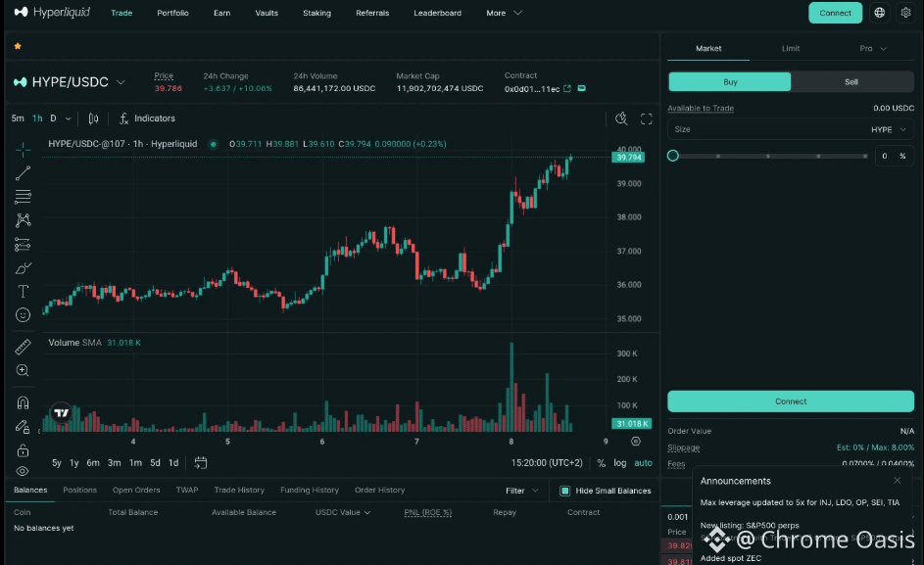
Task: Switch order side to Sell
Action: click(851, 82)
